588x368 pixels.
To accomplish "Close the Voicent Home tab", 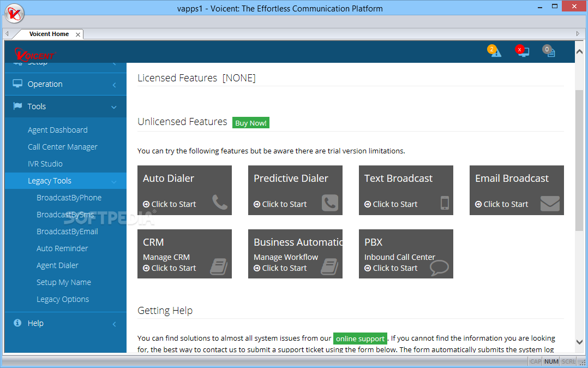I will [x=77, y=34].
